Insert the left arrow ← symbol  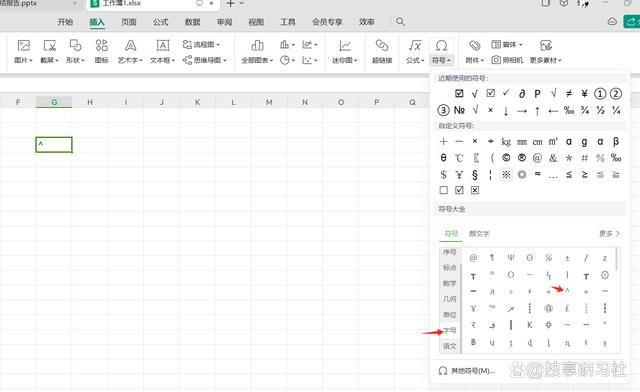tap(553, 110)
